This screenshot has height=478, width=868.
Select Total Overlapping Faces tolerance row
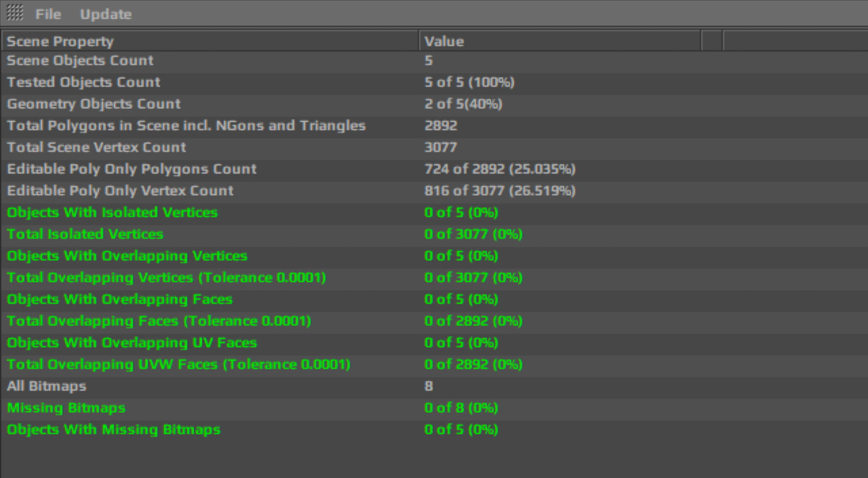(434, 321)
